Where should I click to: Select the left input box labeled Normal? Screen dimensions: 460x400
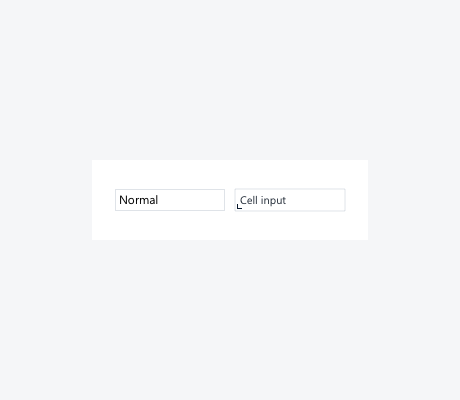(x=170, y=200)
